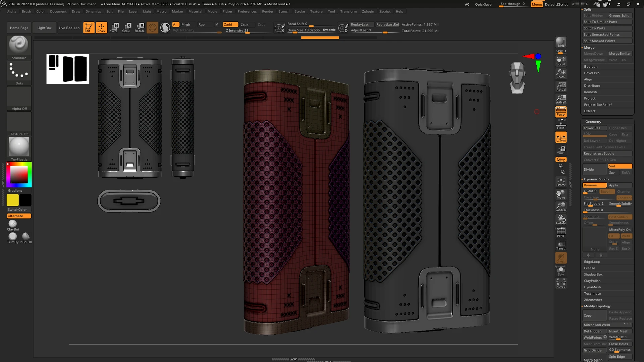Click the Xpose icon
644x362 pixels.
coord(561,283)
